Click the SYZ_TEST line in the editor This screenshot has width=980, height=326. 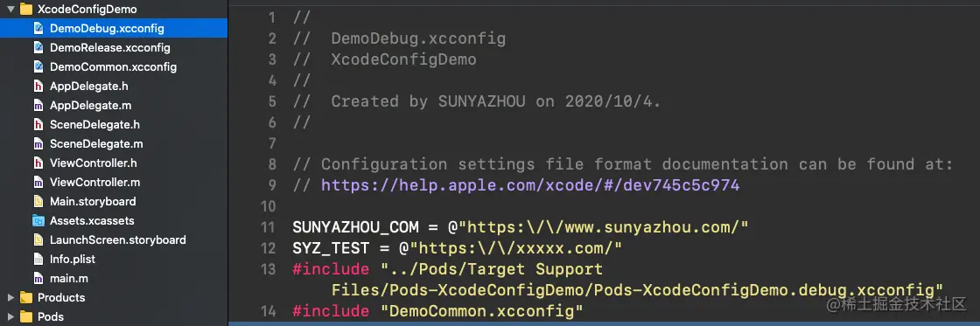point(457,248)
